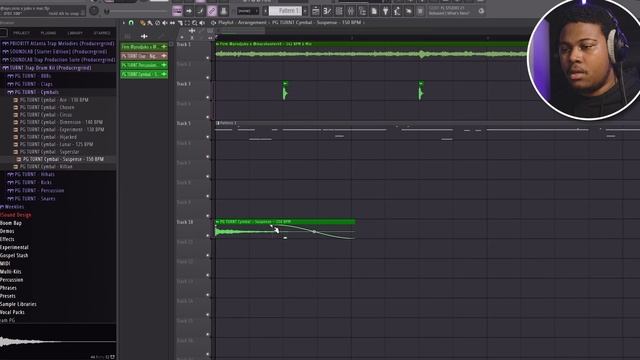This screenshot has height=360, width=640.
Task: Toggle the mute switch on Track 3
Action: click(208, 98)
